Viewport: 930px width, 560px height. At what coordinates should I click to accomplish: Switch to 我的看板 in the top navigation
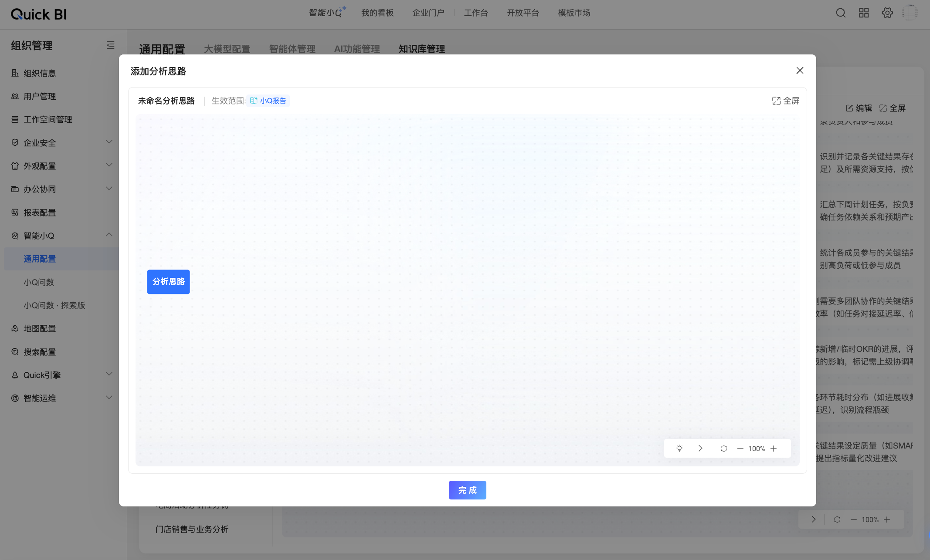(377, 13)
